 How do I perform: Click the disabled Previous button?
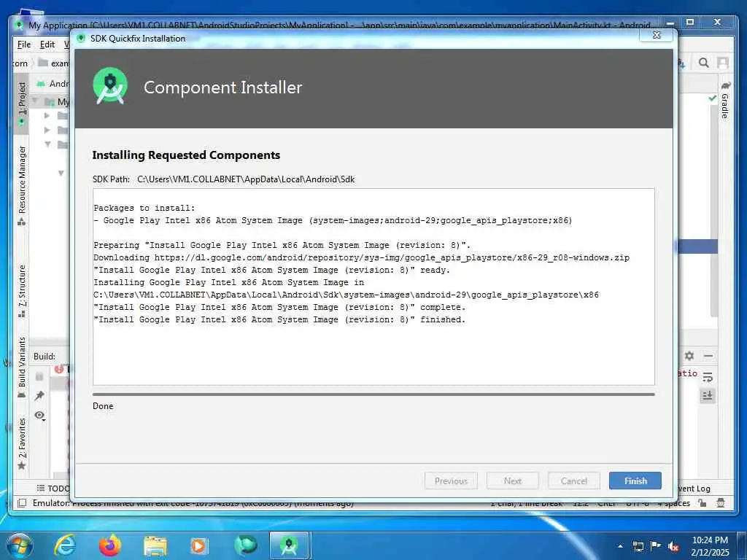point(451,481)
